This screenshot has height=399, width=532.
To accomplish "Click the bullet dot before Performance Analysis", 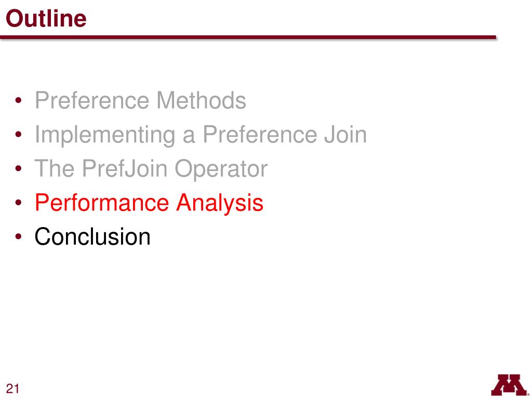I will pyautogui.click(x=19, y=203).
